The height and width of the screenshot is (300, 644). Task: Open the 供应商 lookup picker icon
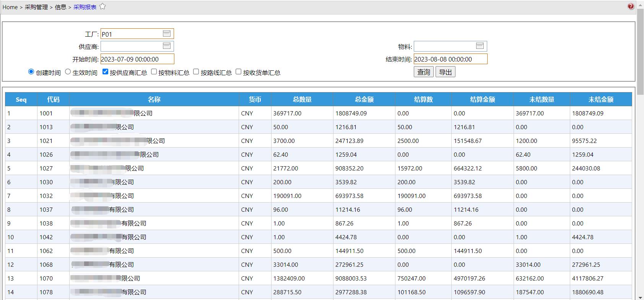coord(167,46)
